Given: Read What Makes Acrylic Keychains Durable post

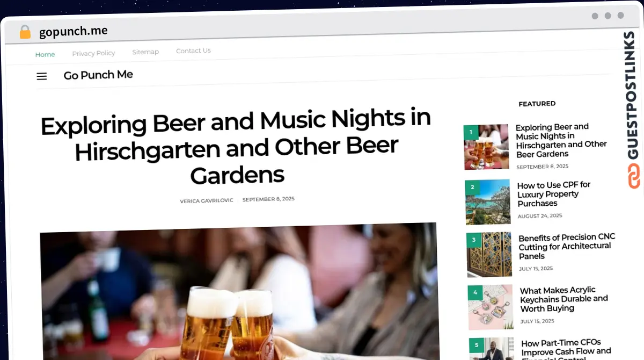Looking at the screenshot, I should tap(564, 299).
